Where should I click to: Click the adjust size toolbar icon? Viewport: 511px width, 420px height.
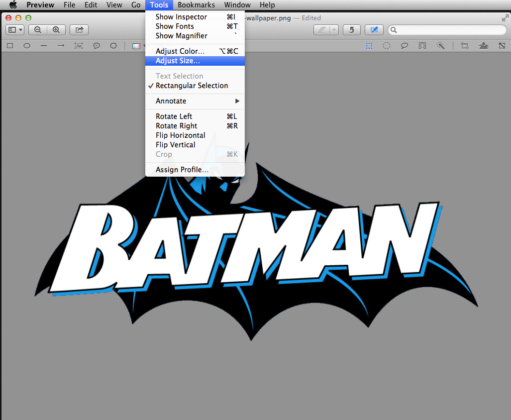(x=502, y=46)
